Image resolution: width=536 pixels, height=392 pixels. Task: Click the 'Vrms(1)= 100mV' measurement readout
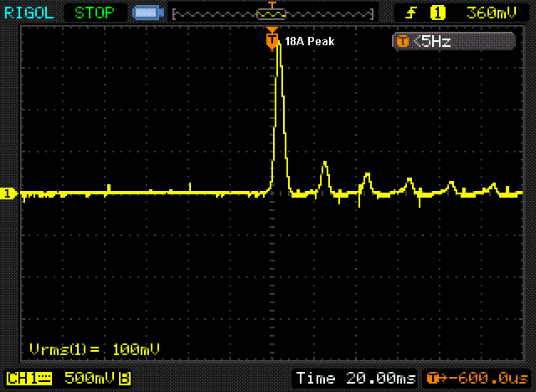[95, 349]
